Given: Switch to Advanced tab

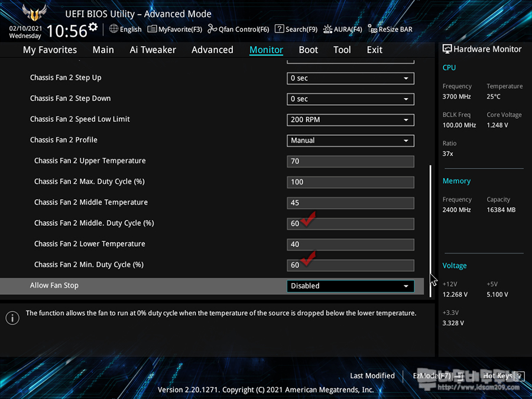Looking at the screenshot, I should [212, 50].
